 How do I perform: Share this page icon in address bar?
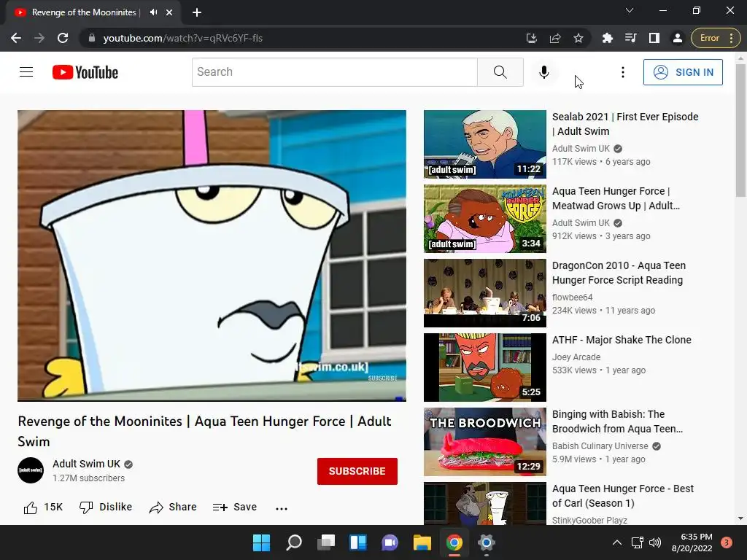point(555,38)
